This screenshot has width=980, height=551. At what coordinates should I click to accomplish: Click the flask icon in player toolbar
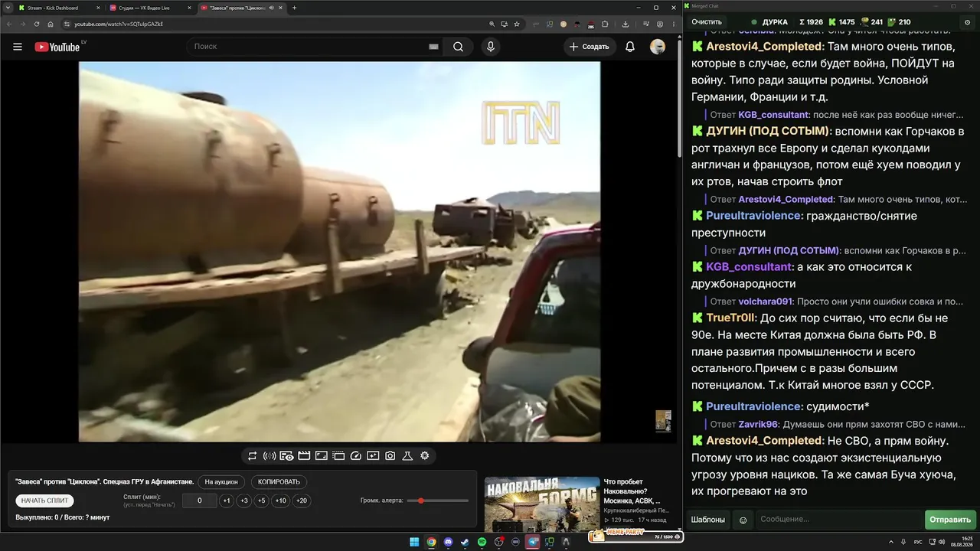(407, 456)
